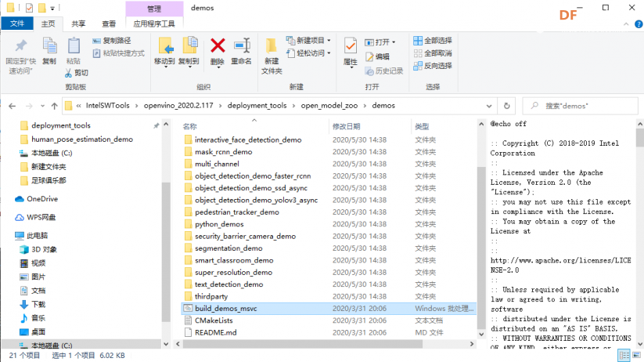Click Invert selection option
This screenshot has width=644, height=362.
tap(433, 65)
